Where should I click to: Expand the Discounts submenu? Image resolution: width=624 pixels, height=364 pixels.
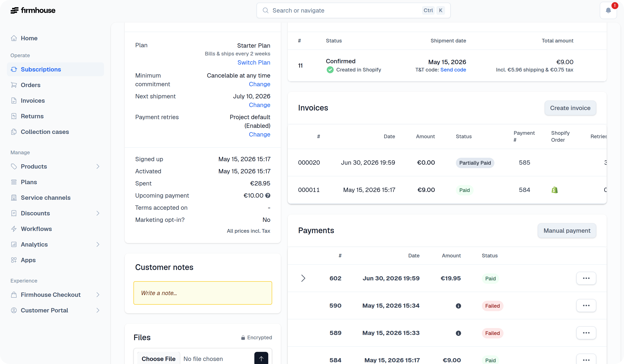[98, 213]
